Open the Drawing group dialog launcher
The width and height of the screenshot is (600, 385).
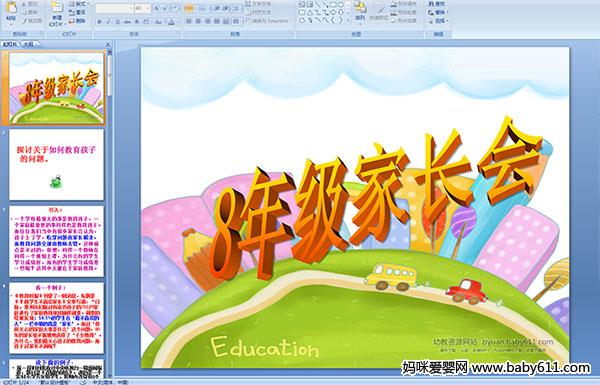[x=421, y=34]
